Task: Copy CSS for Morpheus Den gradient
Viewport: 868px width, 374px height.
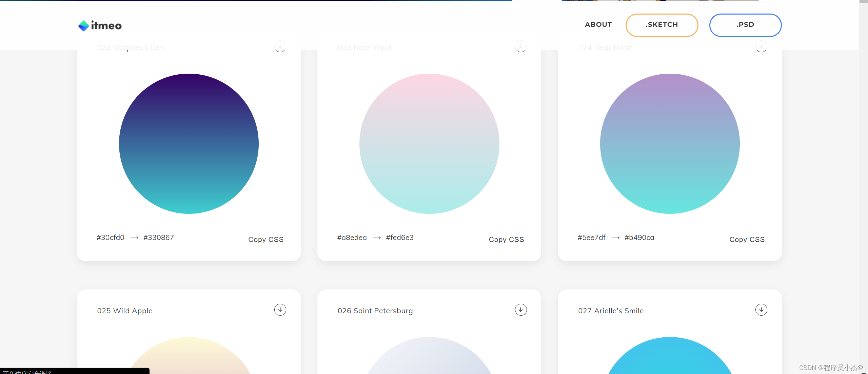Action: [266, 240]
